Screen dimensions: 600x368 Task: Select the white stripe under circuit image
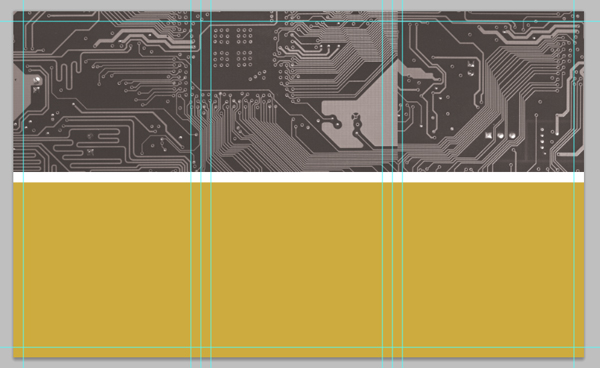point(298,177)
